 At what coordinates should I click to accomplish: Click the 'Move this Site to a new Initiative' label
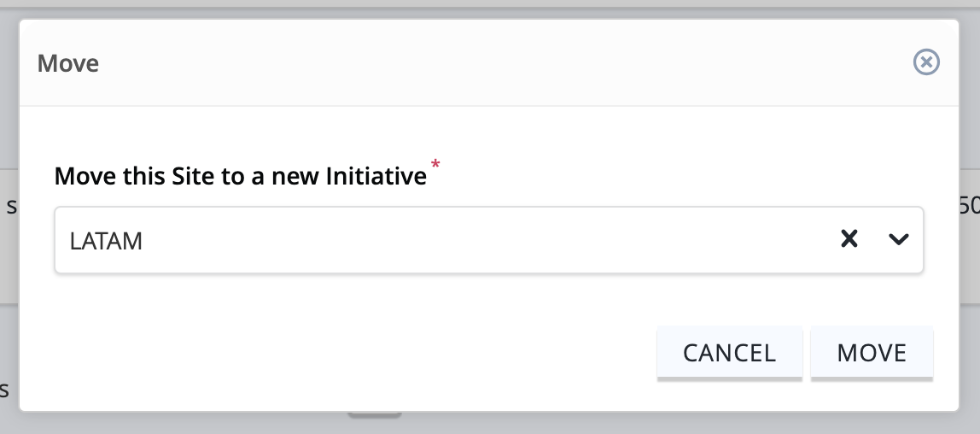click(x=241, y=176)
